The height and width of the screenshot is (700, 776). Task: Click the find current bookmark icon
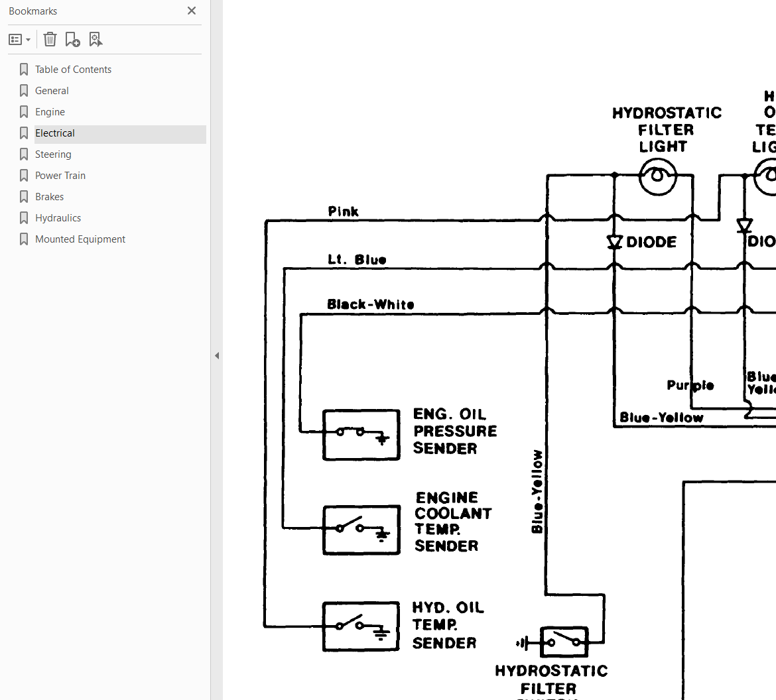pyautogui.click(x=96, y=39)
